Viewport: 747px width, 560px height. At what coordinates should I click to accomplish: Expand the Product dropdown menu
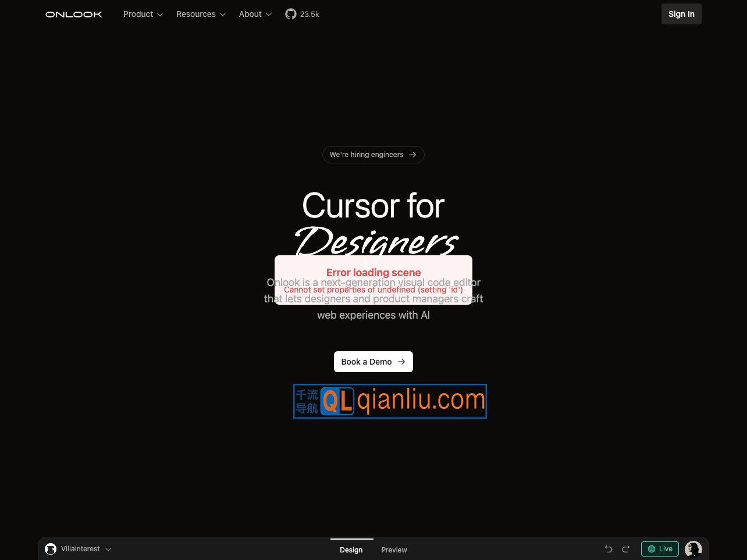[x=143, y=14]
